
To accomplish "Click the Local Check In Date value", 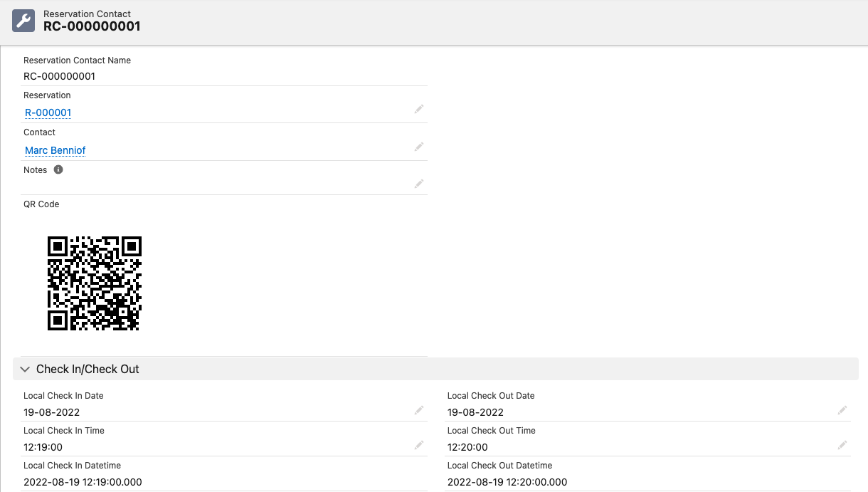I will click(51, 412).
